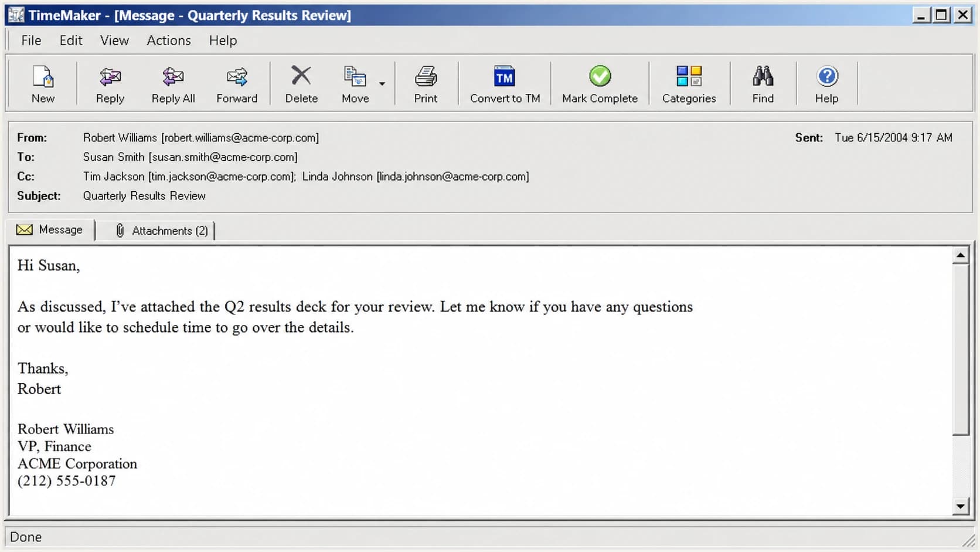
Task: Close the TimeMaker window
Action: 963,15
